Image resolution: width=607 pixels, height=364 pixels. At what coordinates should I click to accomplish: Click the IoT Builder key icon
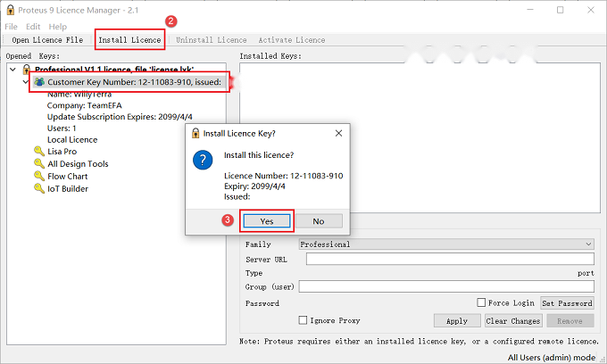39,188
